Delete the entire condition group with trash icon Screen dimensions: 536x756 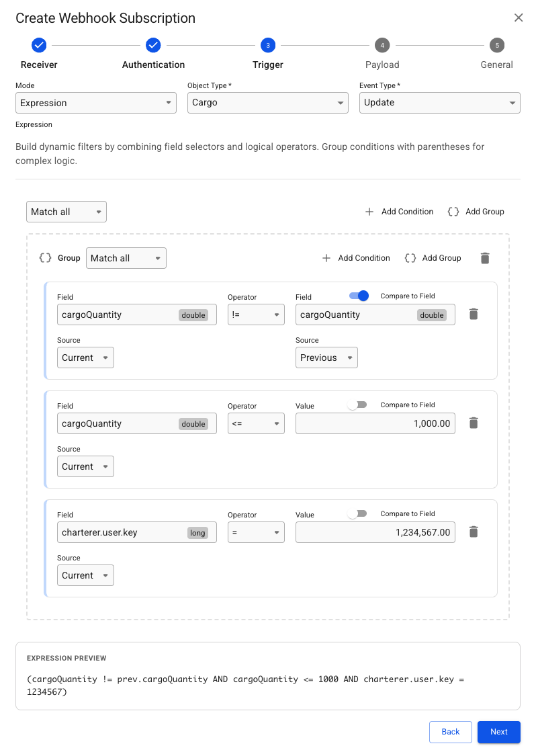[x=485, y=258]
